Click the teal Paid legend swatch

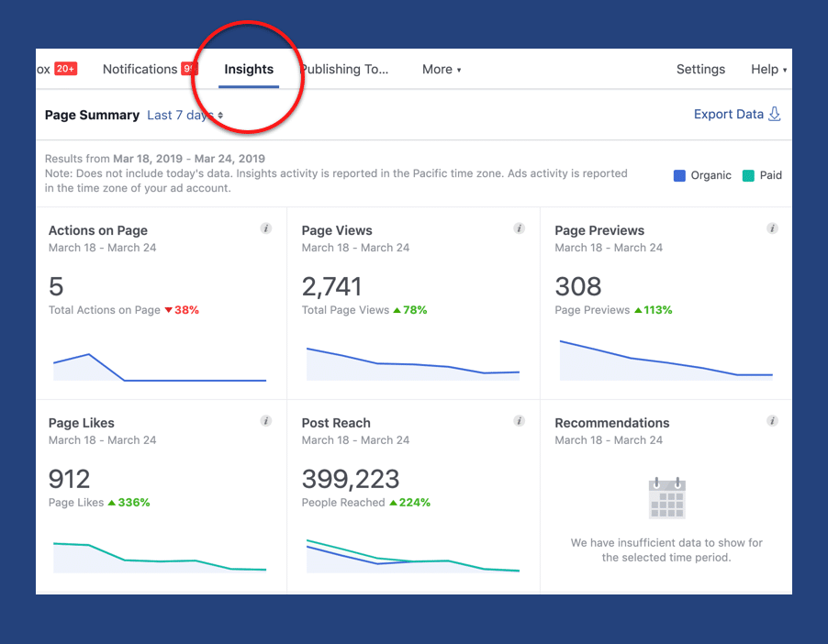(x=748, y=175)
